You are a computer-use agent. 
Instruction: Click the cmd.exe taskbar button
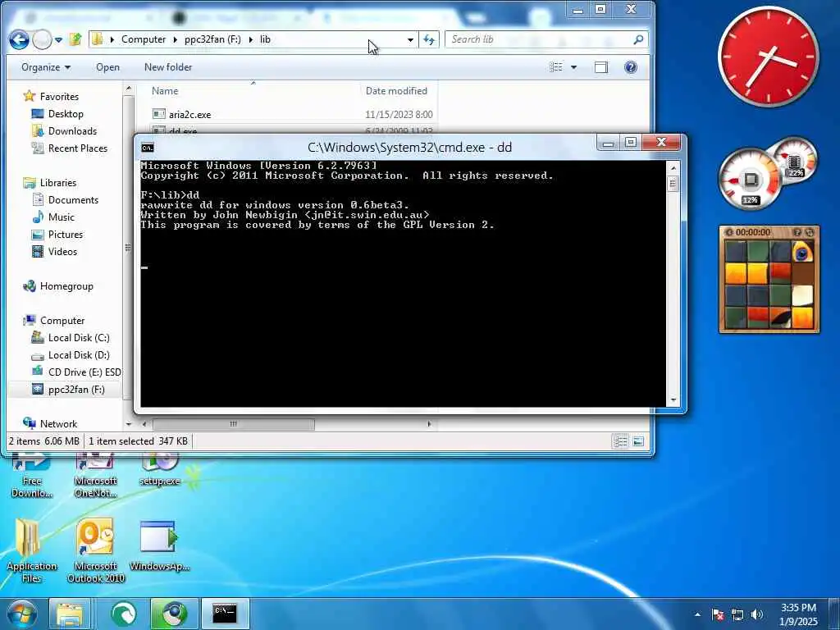225,614
